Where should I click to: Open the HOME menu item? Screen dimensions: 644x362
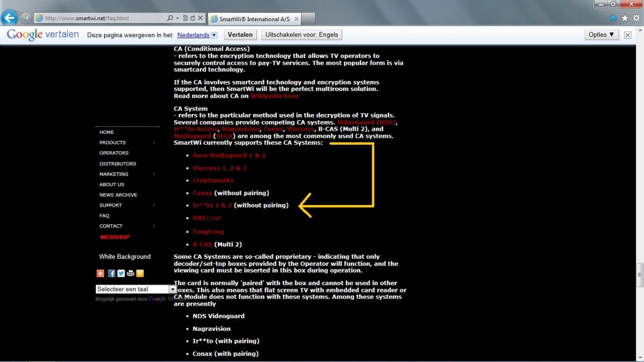pos(107,132)
